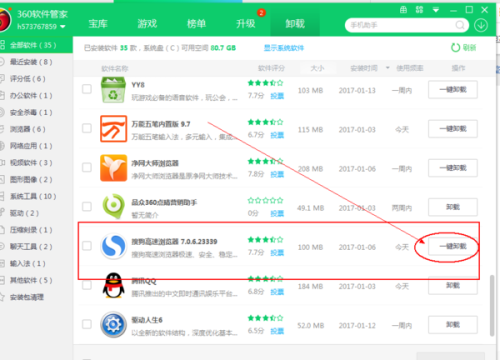Tick the checkbox for YY8
500x360 pixels.
[x=87, y=89]
